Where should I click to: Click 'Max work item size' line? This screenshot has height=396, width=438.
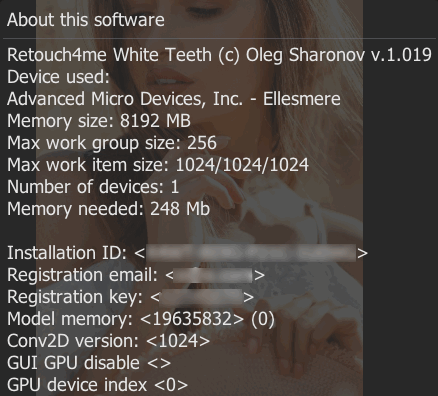pyautogui.click(x=158, y=165)
